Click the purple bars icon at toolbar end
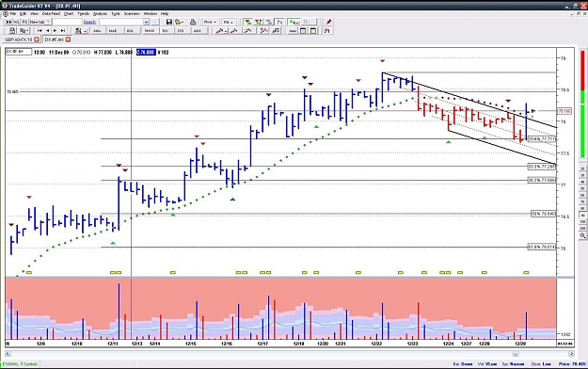This screenshot has height=369, width=588. pyautogui.click(x=327, y=31)
